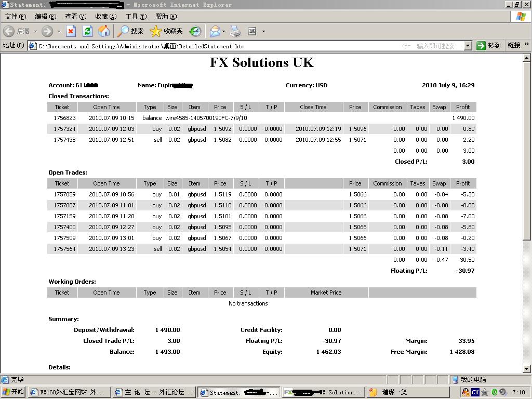Viewport: 532px width, 399px height.
Task: Open Mail button dropdown arrow
Action: (223, 32)
